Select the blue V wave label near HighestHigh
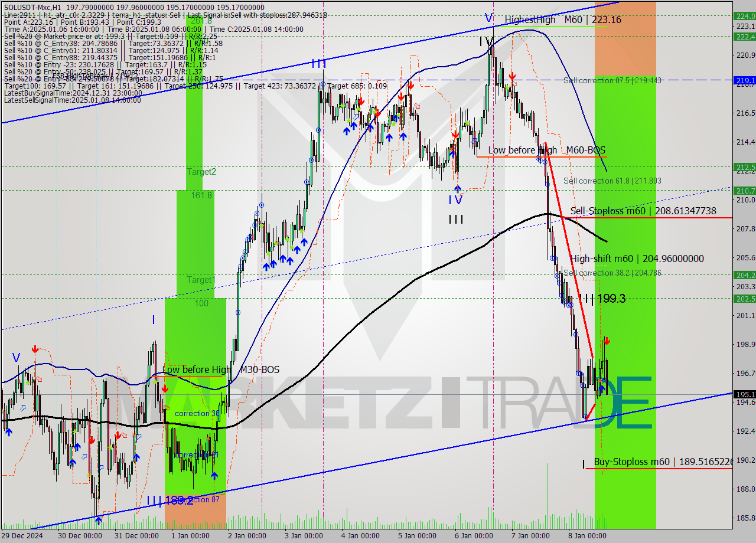The image size is (756, 543). coord(488,18)
